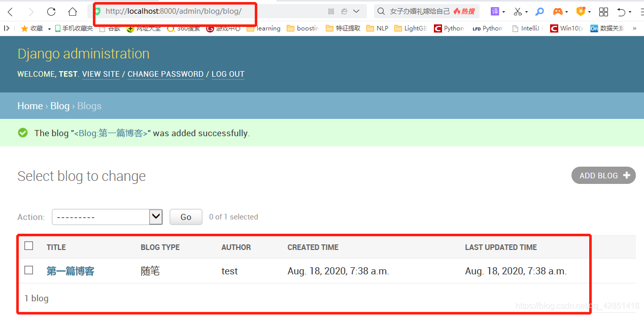Viewport: 644px width, 315px height.
Task: Open the browser home page icon
Action: pyautogui.click(x=73, y=12)
